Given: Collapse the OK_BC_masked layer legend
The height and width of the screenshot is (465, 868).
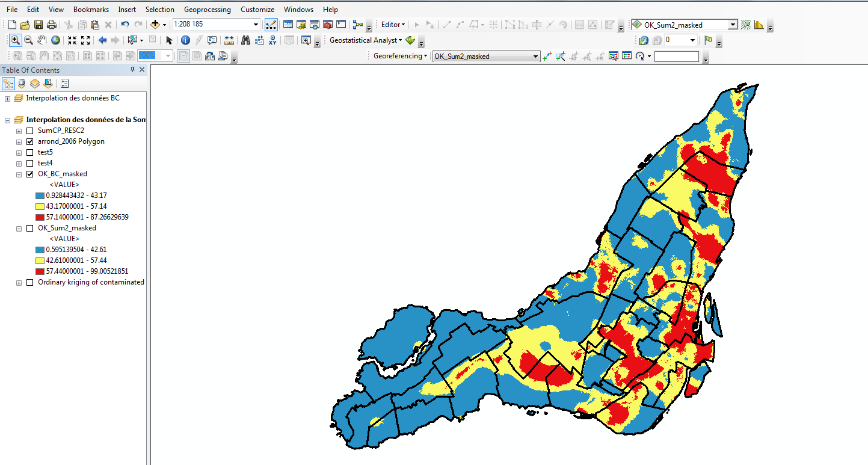Looking at the screenshot, I should 19,174.
